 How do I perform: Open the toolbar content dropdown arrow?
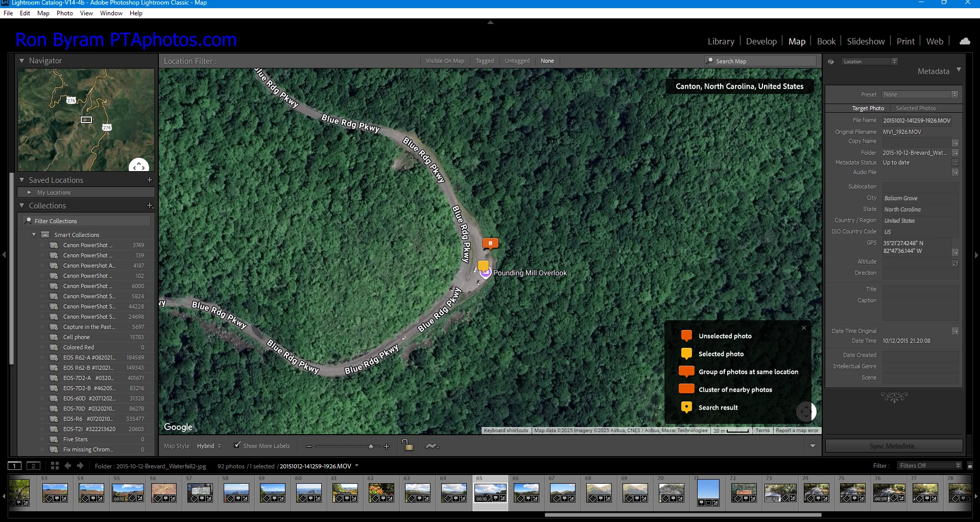(x=812, y=446)
